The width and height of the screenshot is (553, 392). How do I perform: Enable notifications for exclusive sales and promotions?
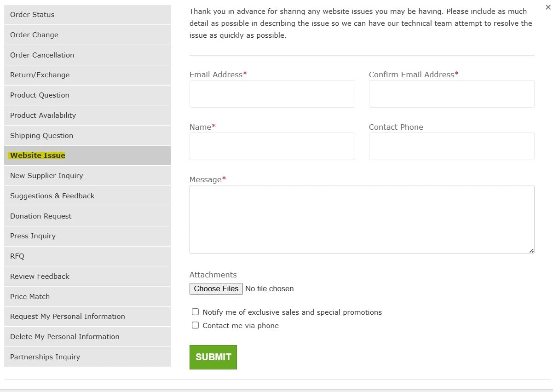(x=195, y=311)
